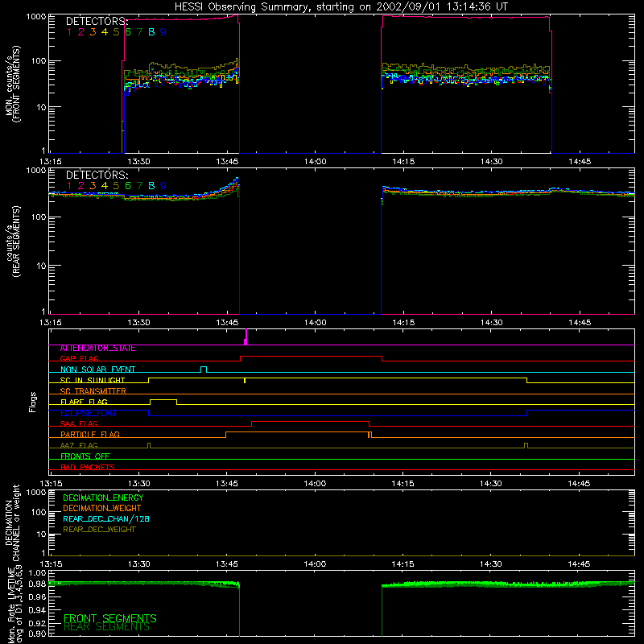Viewport: 644px width, 644px height.
Task: Select red detector 1 in the front segments legend
Action: pyautogui.click(x=69, y=32)
